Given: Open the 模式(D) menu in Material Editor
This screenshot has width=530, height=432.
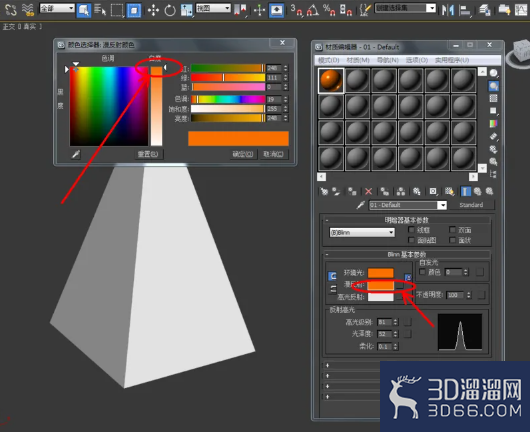Looking at the screenshot, I should [x=329, y=60].
